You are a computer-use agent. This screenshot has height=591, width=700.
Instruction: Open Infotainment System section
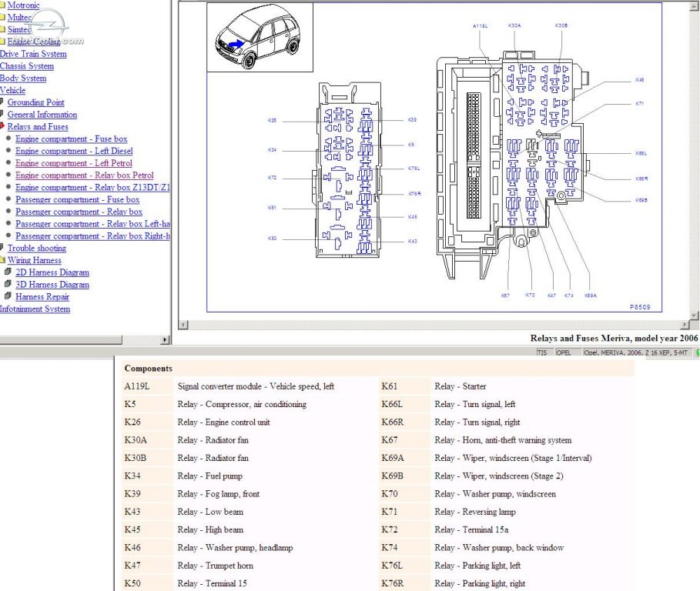point(35,309)
